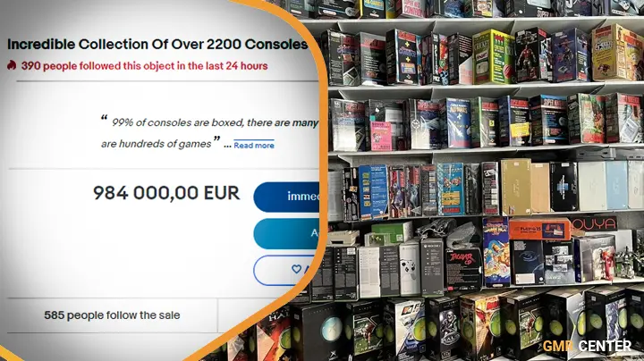Click the white Xbox controller box

pos(410,268)
